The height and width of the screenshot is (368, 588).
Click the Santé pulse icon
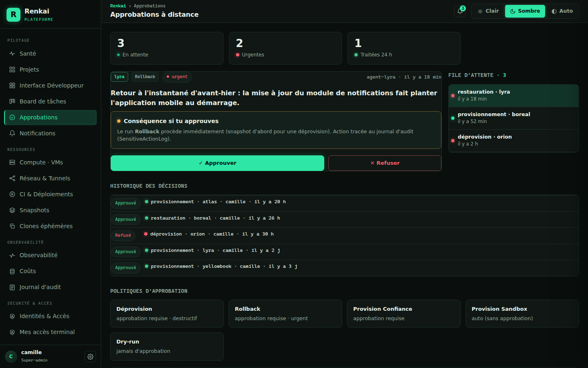tap(12, 54)
